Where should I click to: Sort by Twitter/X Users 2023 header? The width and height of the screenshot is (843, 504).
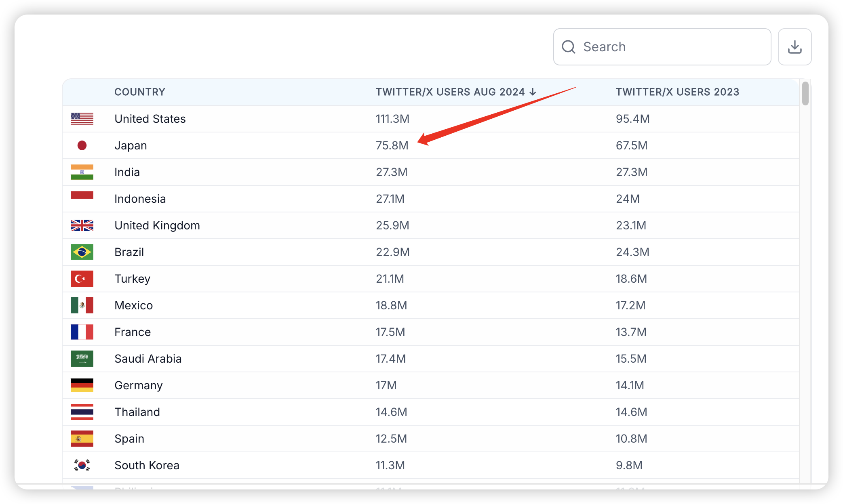(x=677, y=92)
